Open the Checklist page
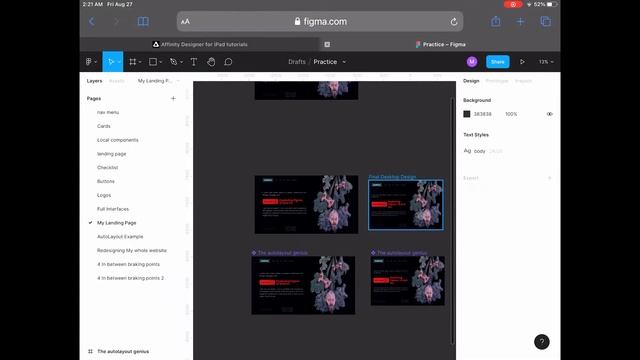Screen dimensions: 640x360 point(107,167)
